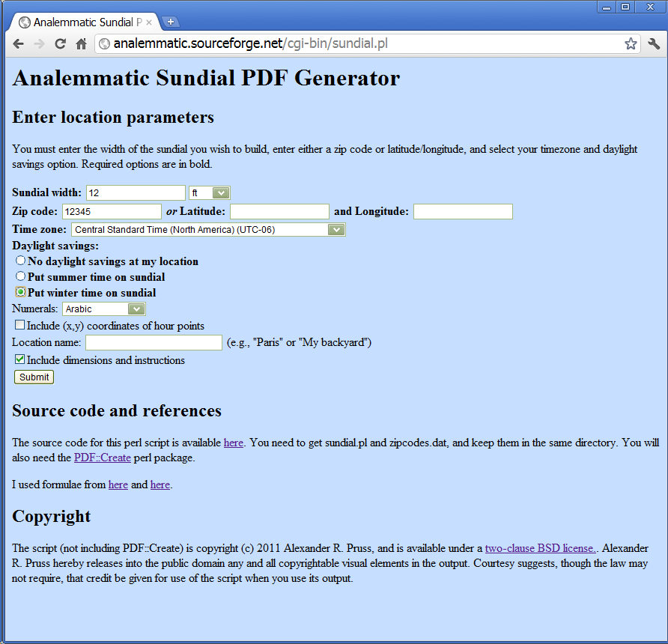Bookmark this page with the star icon
668x644 pixels.
631,43
